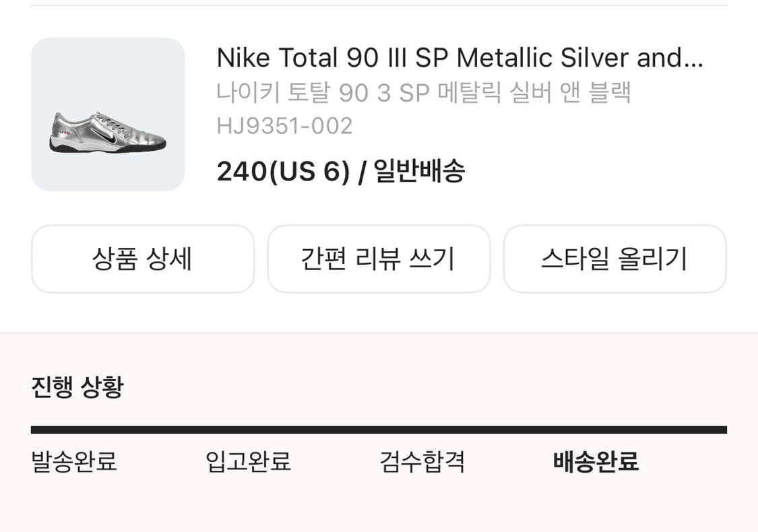Click the progress bar above 입고완료

(248, 430)
